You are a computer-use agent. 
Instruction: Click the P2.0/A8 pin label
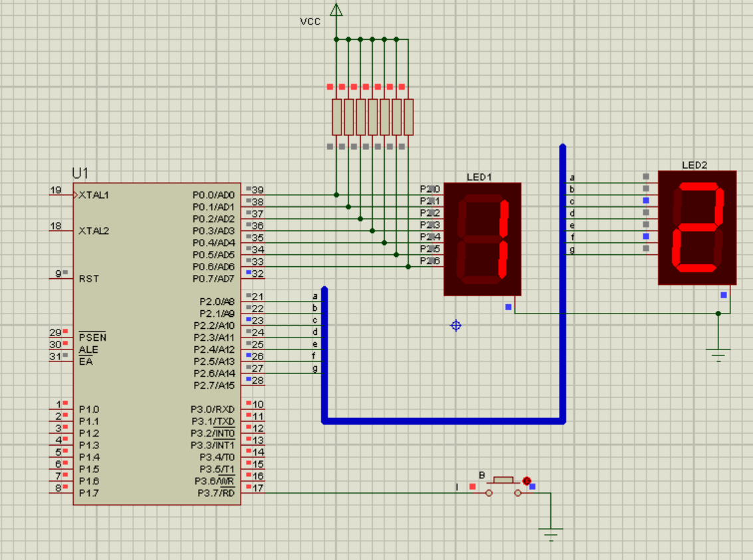(x=217, y=302)
